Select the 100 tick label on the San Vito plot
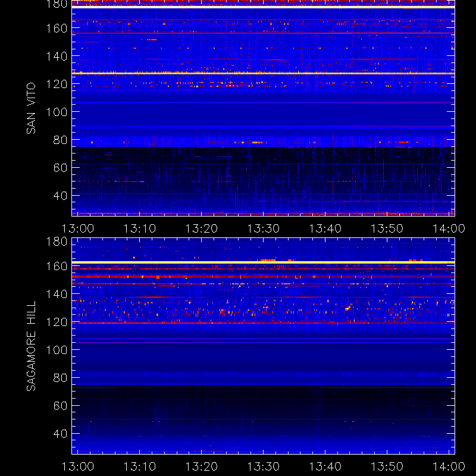 point(57,112)
